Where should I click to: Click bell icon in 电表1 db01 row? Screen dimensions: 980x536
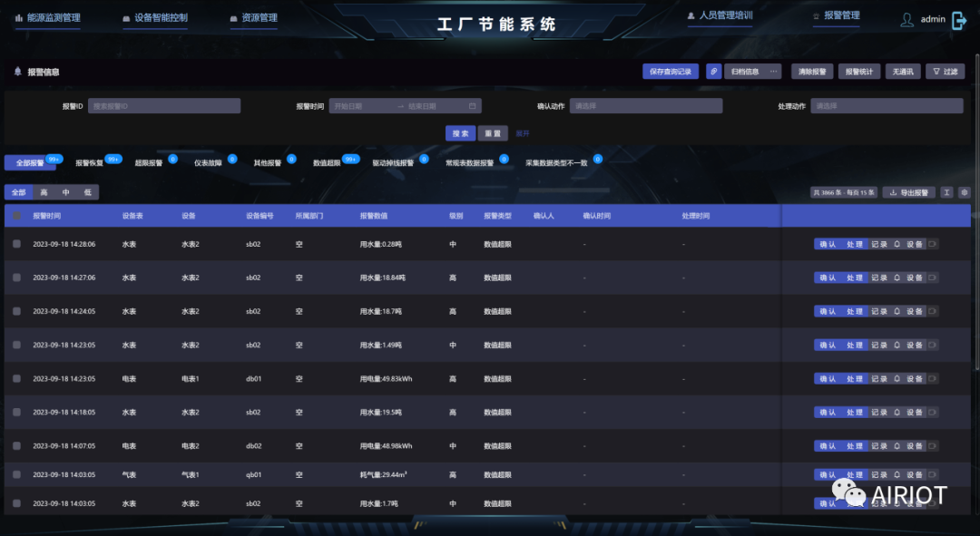(897, 379)
